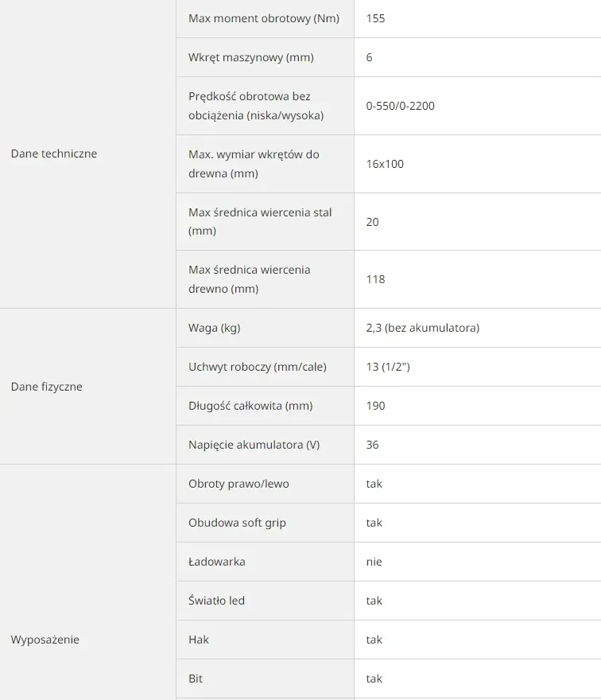
Task: Click the Waga (kg) label
Action: tap(214, 328)
